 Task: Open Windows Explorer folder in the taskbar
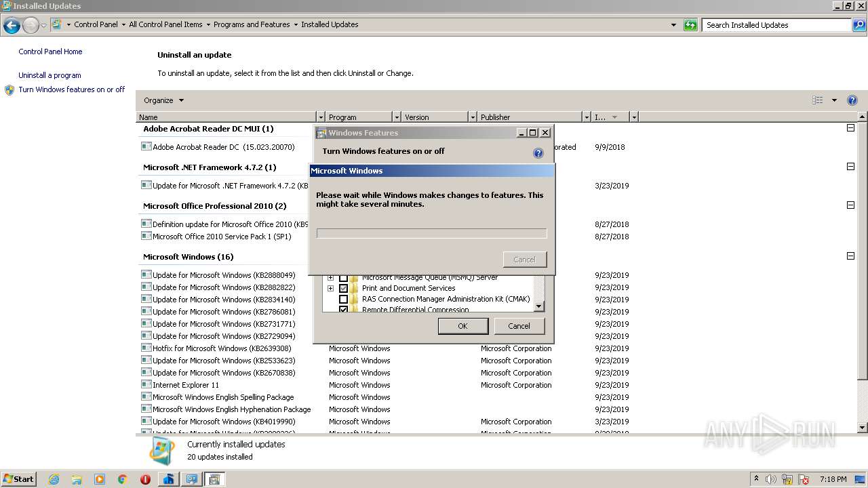tap(77, 479)
